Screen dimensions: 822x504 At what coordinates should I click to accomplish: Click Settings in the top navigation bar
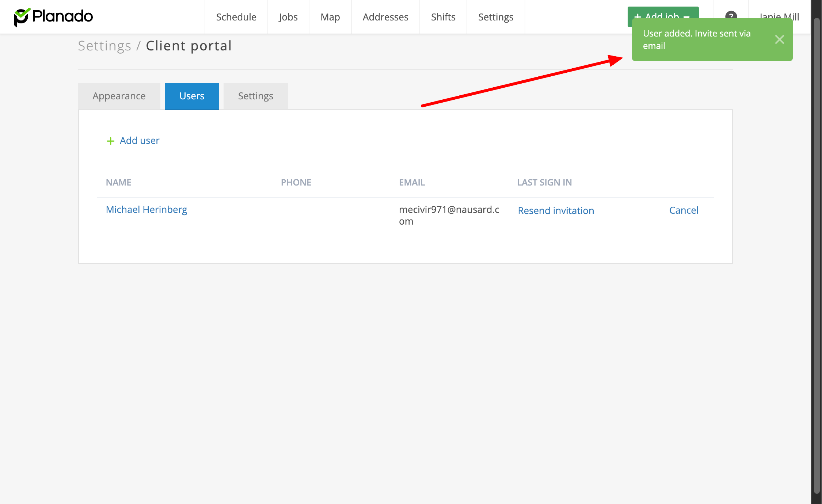(495, 17)
